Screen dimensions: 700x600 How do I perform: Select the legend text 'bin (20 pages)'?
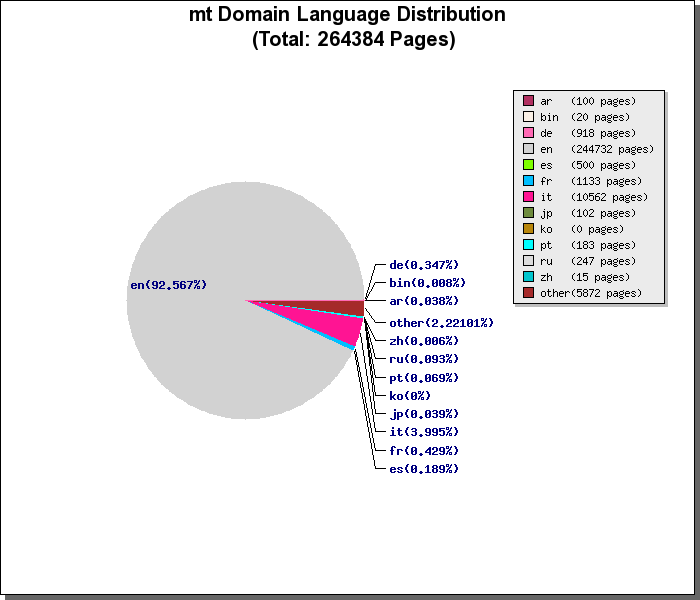coord(585,117)
